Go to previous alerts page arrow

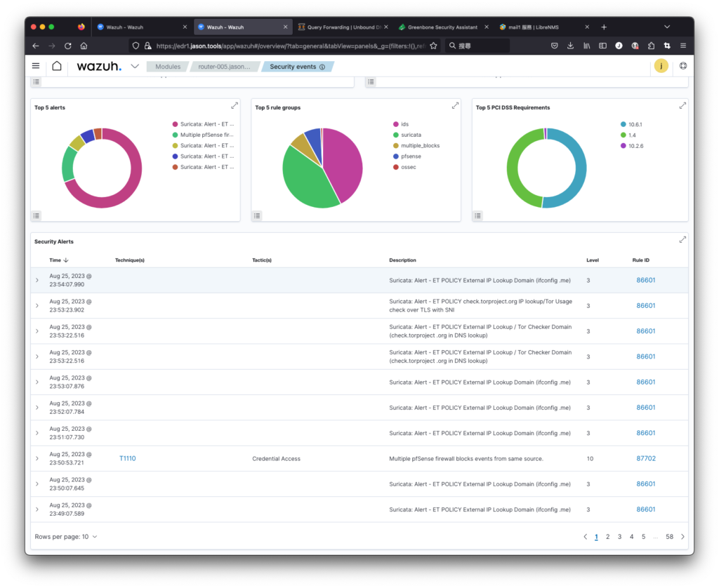(x=585, y=537)
